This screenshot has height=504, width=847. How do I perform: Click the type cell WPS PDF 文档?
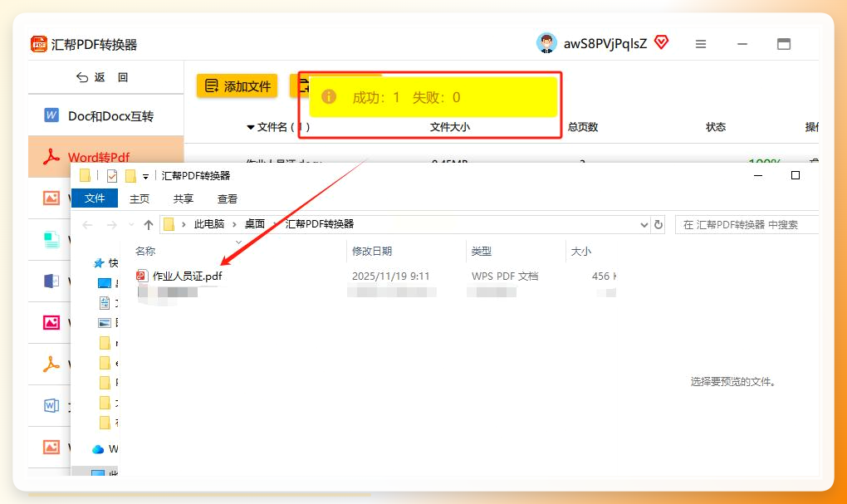coord(505,276)
